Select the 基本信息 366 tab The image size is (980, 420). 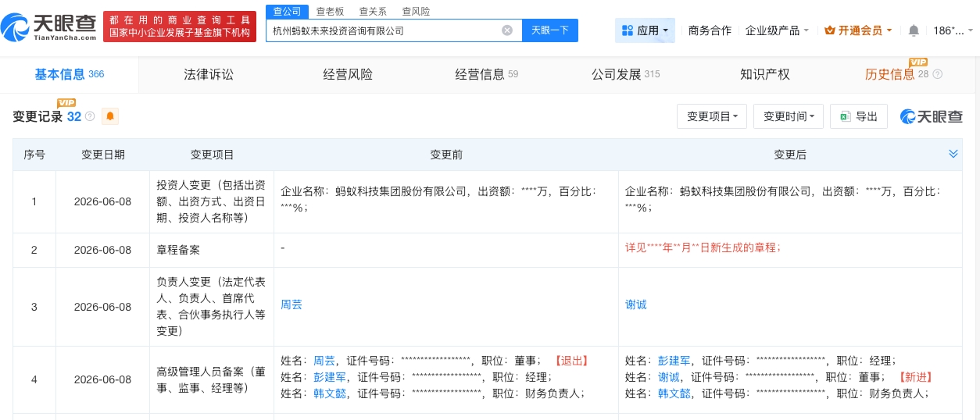coord(70,74)
